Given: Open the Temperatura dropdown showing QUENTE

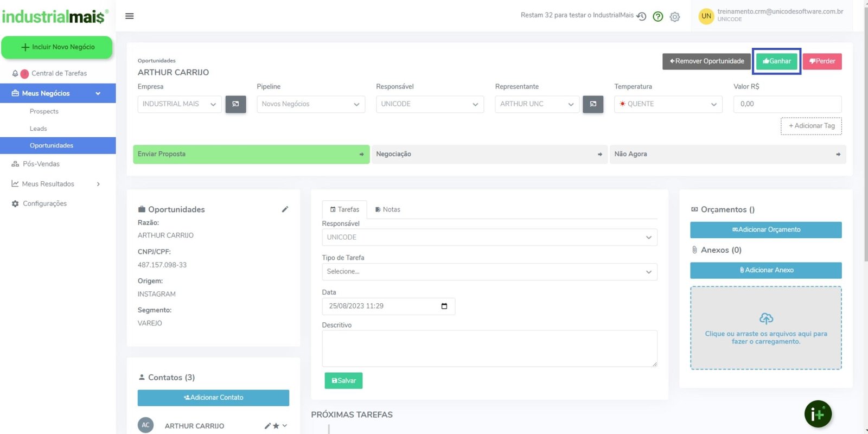Looking at the screenshot, I should pos(668,104).
